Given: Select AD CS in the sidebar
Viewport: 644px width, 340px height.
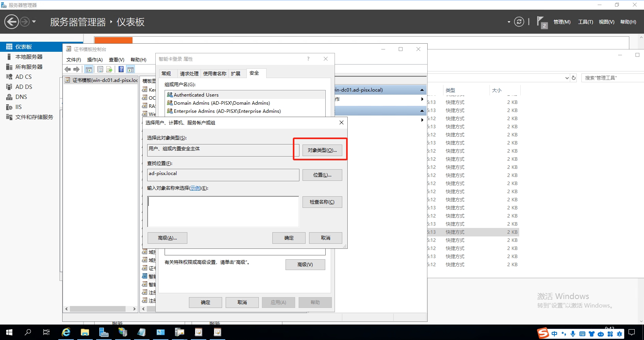Looking at the screenshot, I should [23, 77].
